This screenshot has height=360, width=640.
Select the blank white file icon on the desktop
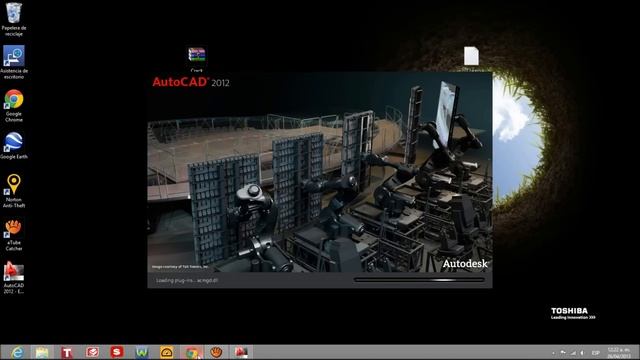coord(471,57)
